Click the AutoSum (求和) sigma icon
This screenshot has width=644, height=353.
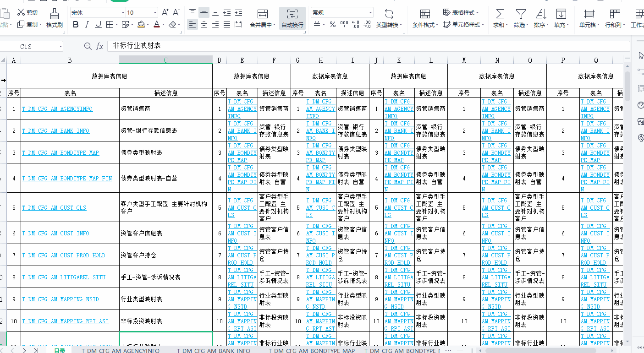pyautogui.click(x=500, y=14)
